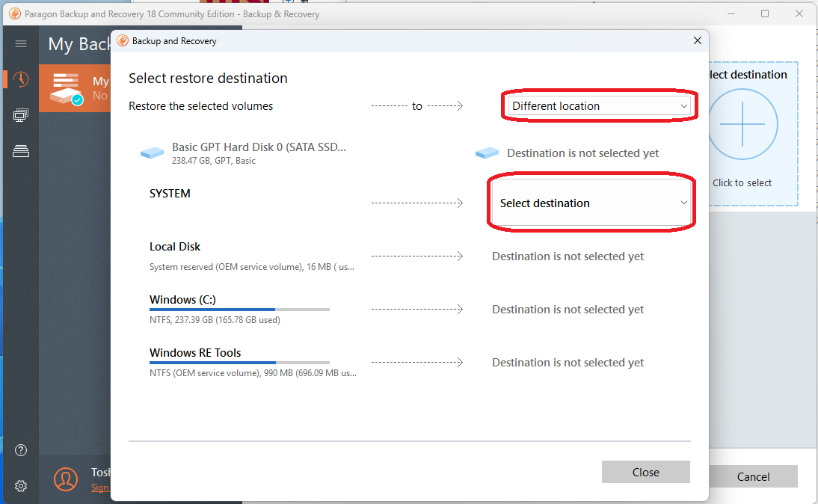Click Cancel in the main window

click(753, 476)
